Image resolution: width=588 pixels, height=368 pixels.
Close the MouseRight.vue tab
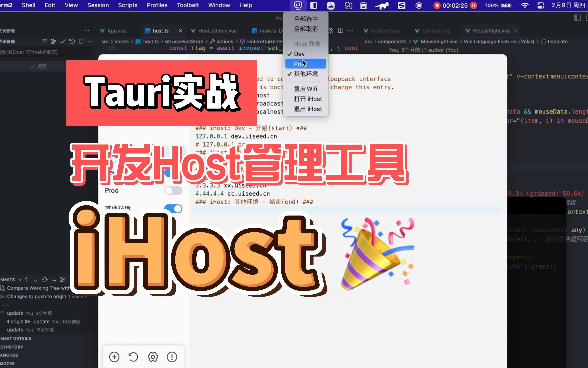pyautogui.click(x=515, y=31)
